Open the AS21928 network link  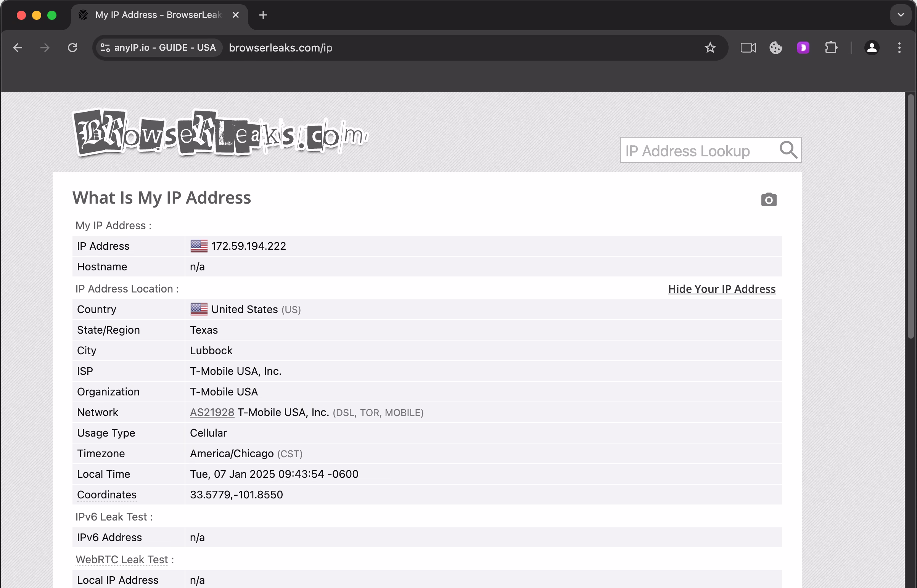[x=212, y=412]
